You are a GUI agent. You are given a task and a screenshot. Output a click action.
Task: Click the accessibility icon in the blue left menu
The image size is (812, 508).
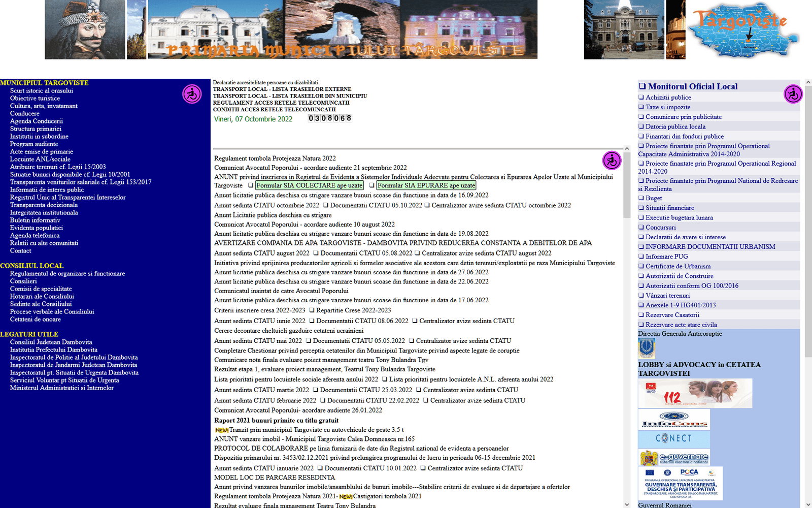point(192,94)
